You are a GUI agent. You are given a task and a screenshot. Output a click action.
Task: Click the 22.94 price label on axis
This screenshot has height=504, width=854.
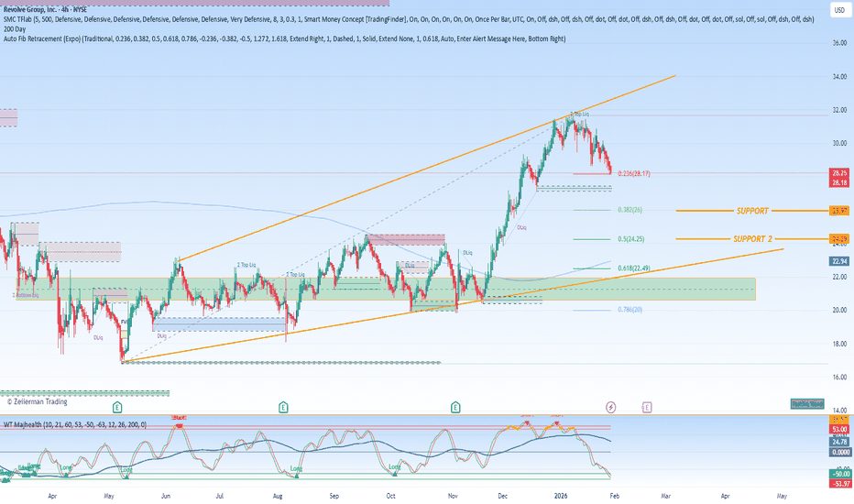[x=838, y=262]
